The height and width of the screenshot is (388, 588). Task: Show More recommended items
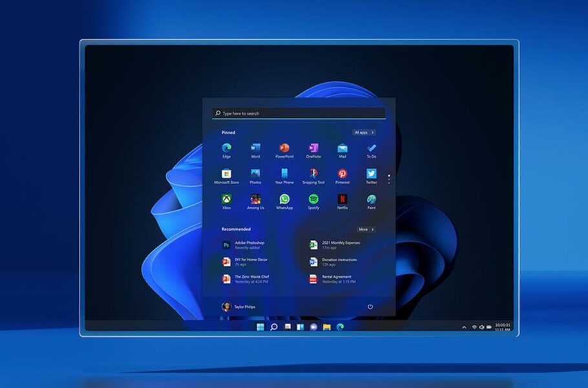(366, 230)
